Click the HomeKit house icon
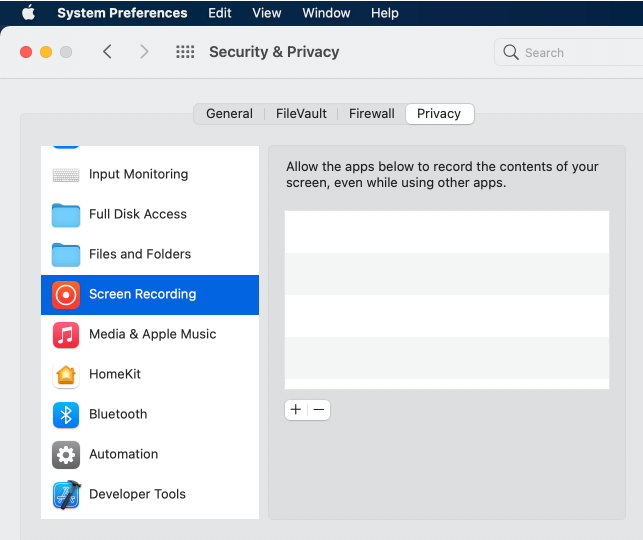The width and height of the screenshot is (643, 540). (x=66, y=375)
